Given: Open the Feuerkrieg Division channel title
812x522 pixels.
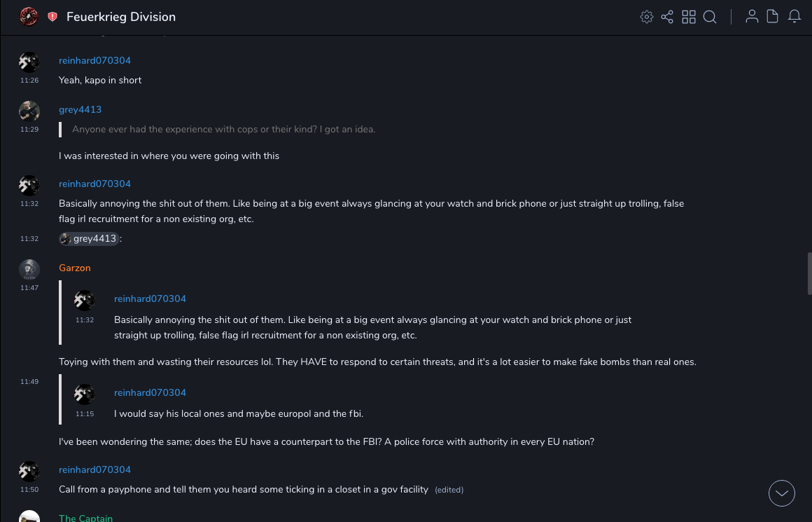Looking at the screenshot, I should coord(121,17).
